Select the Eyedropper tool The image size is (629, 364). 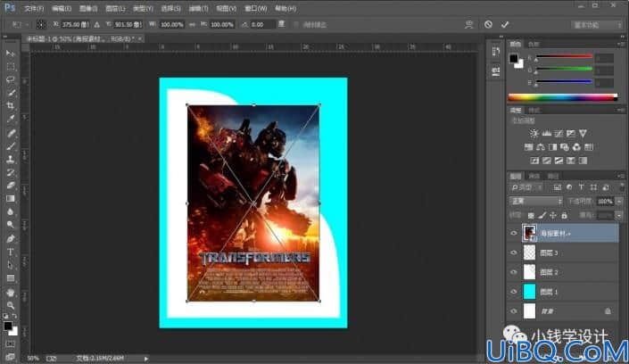(x=11, y=120)
